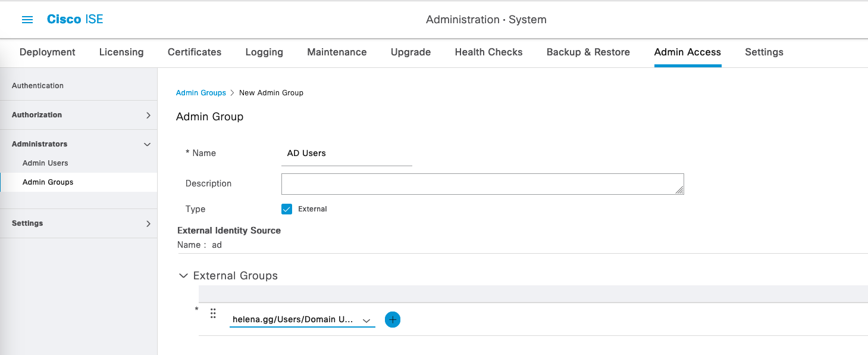Click the blue plus add-group button
The width and height of the screenshot is (868, 355).
coord(393,320)
